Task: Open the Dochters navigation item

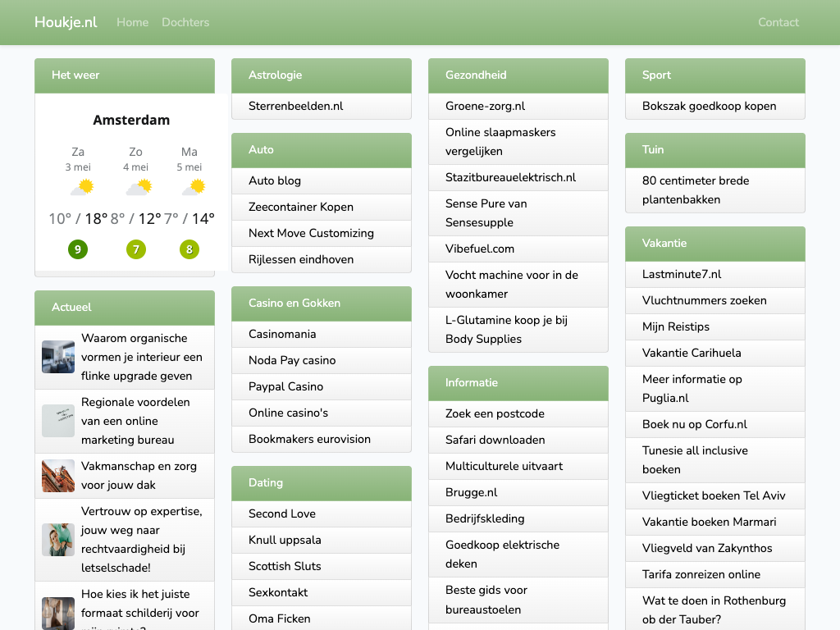Action: 185,22
